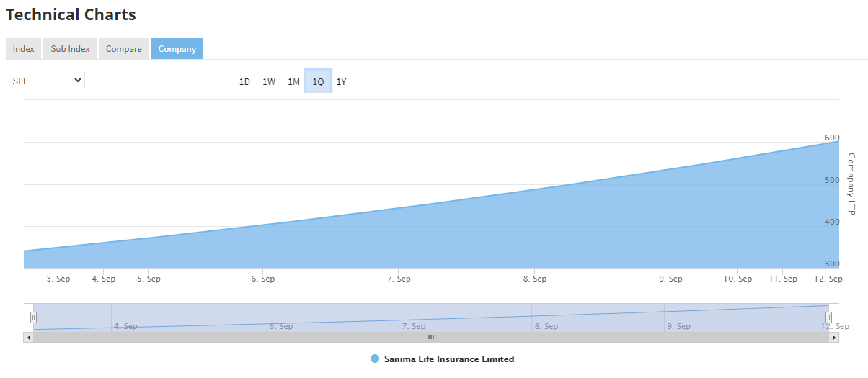Click the horizontal scrollbar thumb grip

[431, 337]
